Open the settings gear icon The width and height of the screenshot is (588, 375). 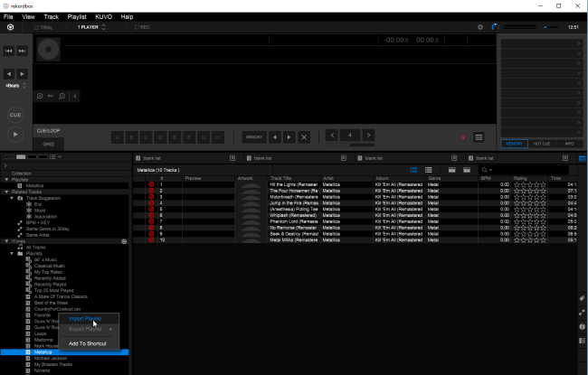tap(480, 27)
